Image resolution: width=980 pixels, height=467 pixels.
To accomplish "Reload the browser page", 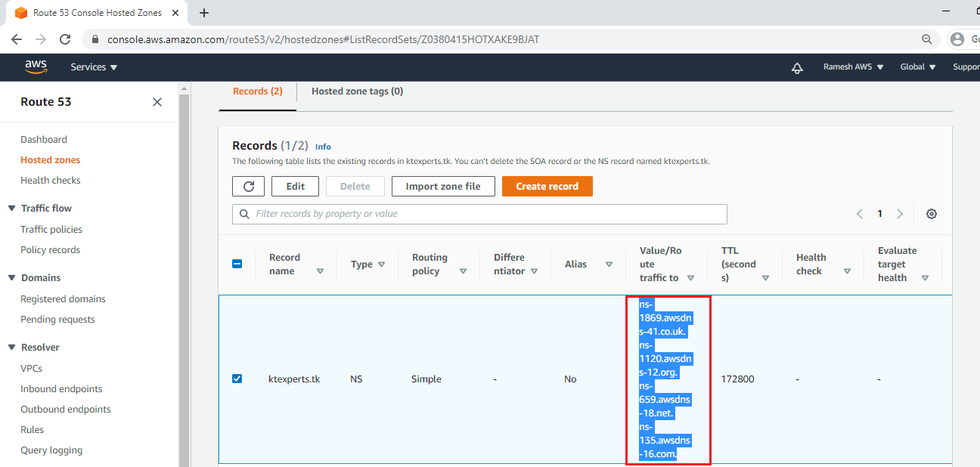I will (x=65, y=39).
